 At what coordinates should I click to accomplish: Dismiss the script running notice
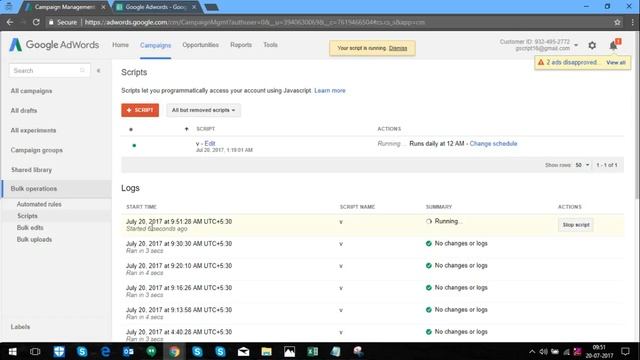tap(398, 48)
